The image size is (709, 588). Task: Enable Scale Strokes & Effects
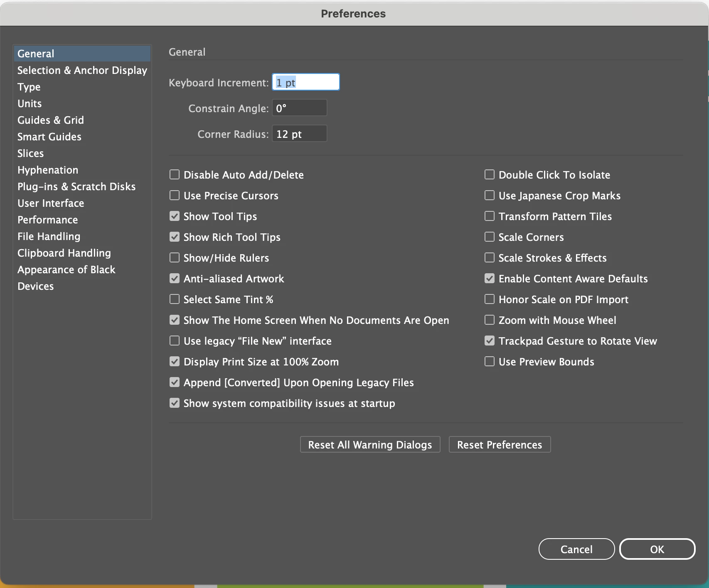490,257
